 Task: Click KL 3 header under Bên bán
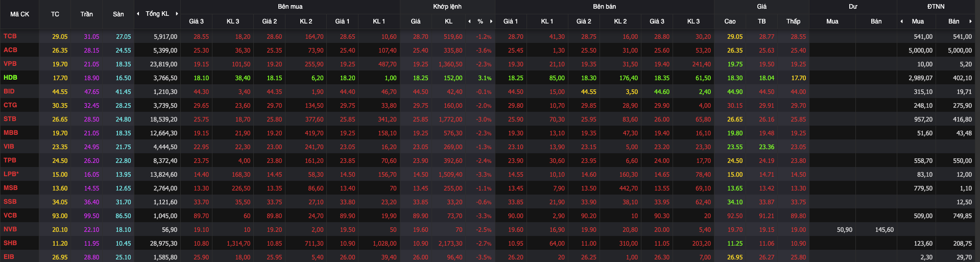[x=694, y=21]
